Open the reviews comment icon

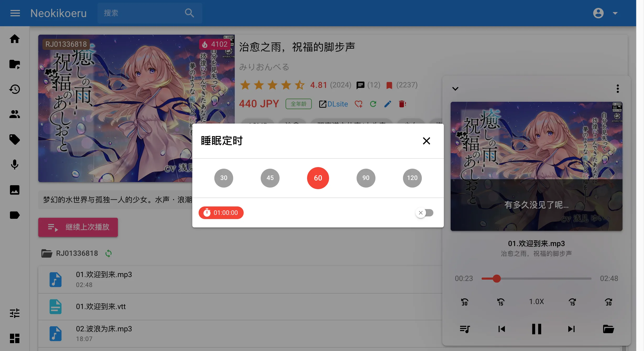pos(361,85)
